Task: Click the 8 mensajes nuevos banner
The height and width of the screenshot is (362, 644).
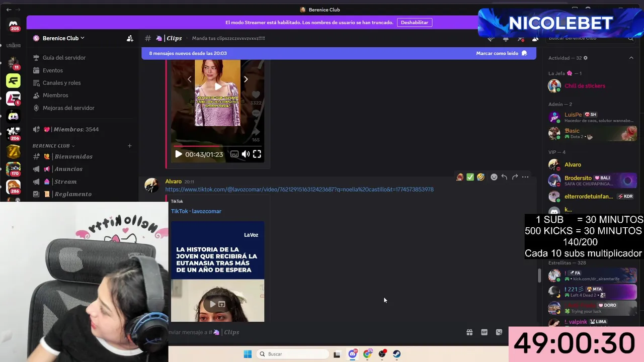Action: click(x=339, y=53)
